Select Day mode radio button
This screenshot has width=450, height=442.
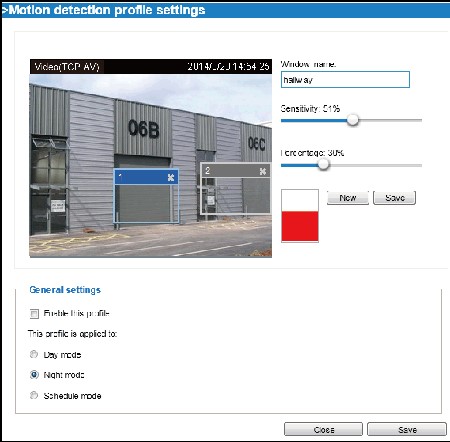click(x=34, y=354)
